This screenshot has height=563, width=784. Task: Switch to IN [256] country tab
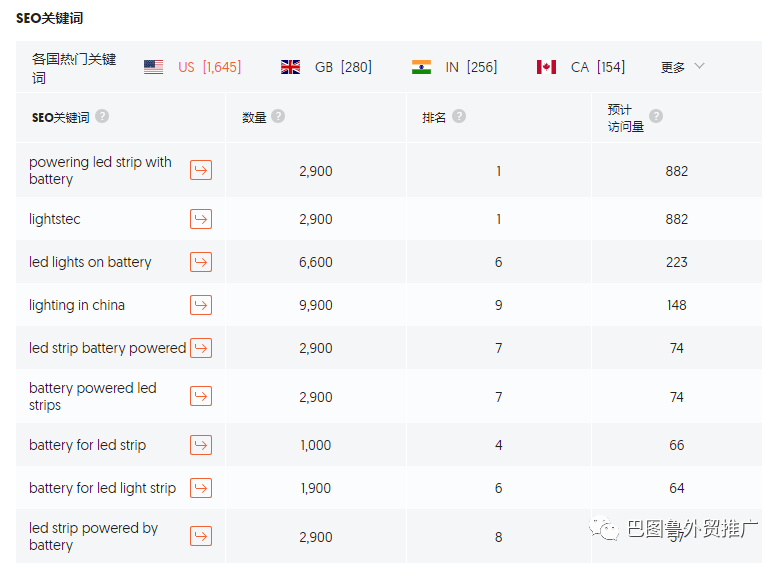[472, 67]
